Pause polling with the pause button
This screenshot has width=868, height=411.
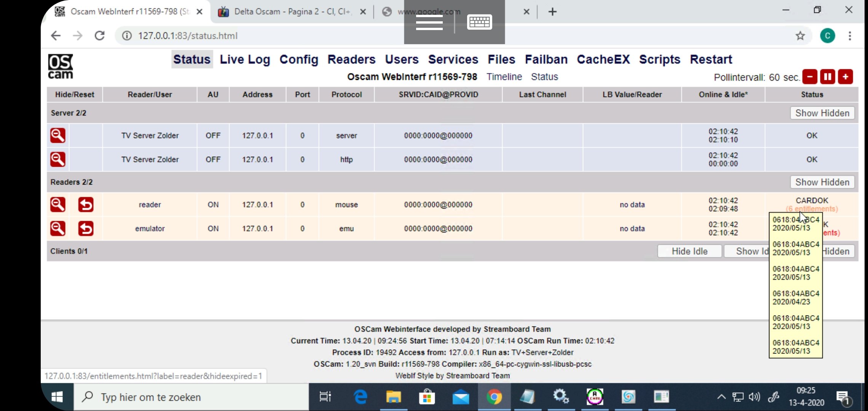[x=827, y=77]
